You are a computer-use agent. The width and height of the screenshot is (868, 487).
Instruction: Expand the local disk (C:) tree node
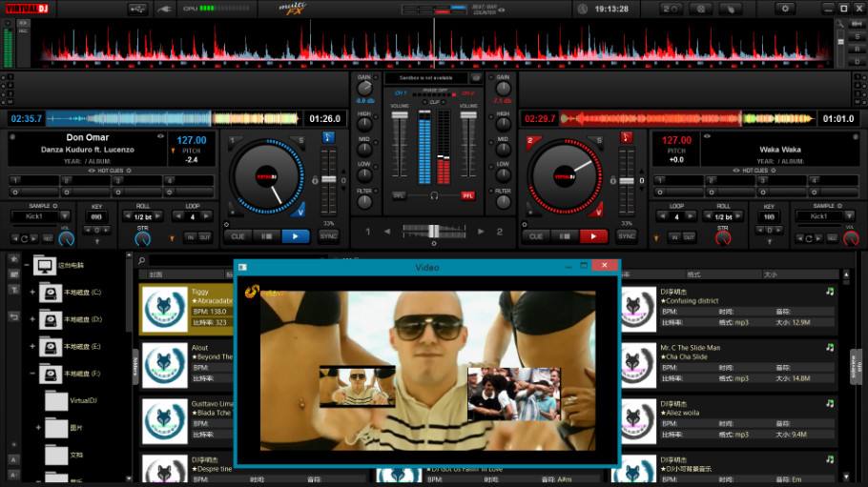(32, 292)
